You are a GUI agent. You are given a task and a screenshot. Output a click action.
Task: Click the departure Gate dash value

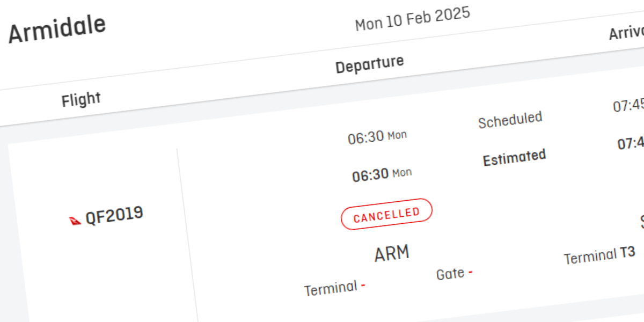471,272
